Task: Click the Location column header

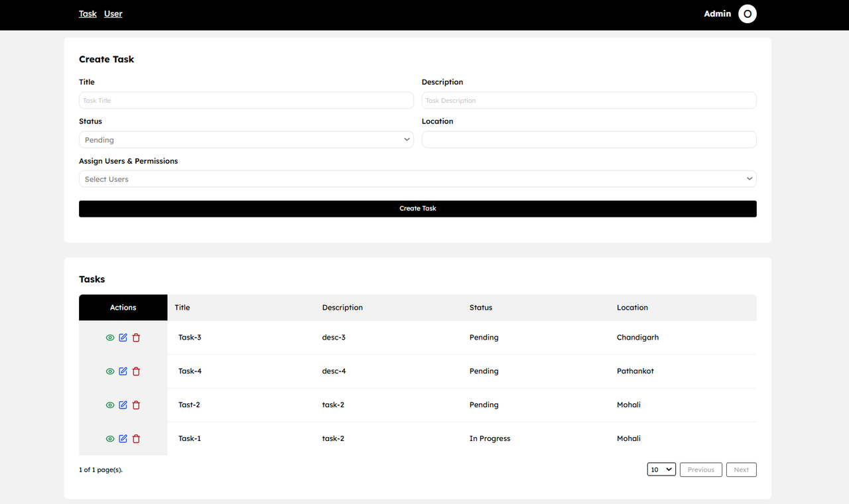Action: (632, 308)
